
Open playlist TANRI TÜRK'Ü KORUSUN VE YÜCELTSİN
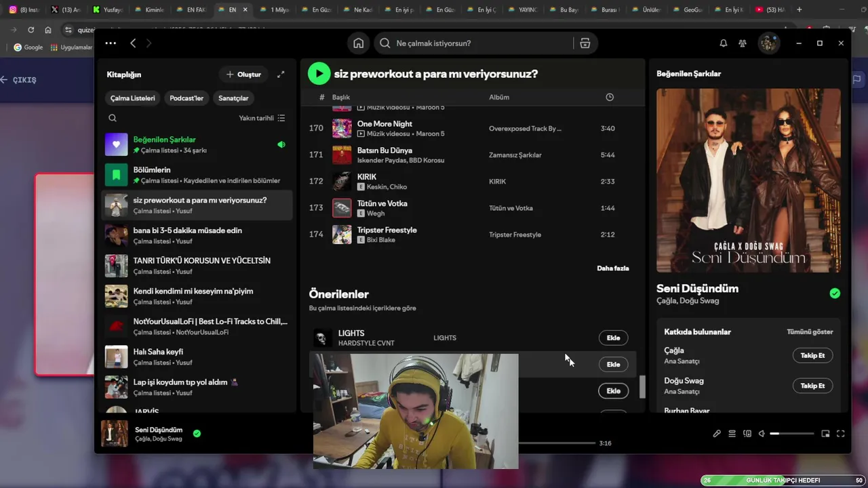[197, 266]
